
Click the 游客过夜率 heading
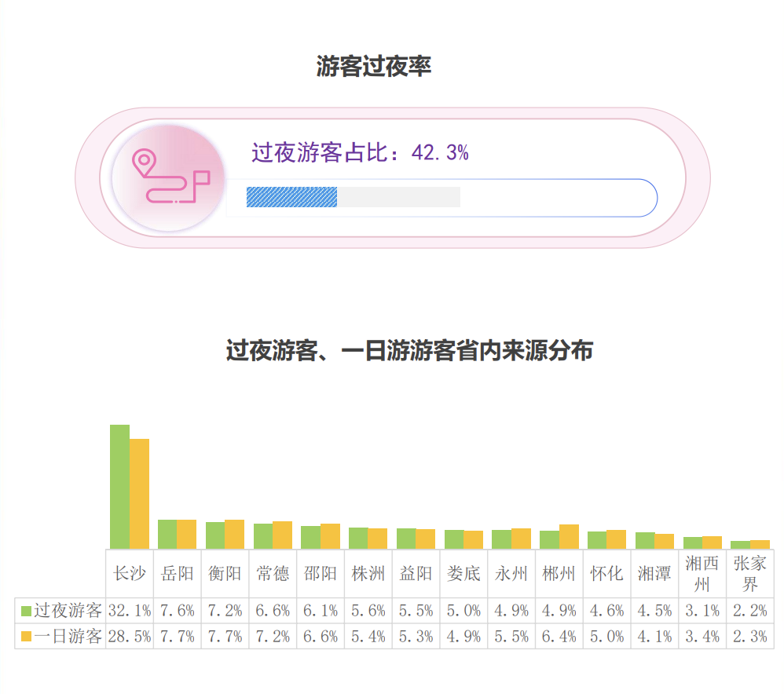pos(374,67)
